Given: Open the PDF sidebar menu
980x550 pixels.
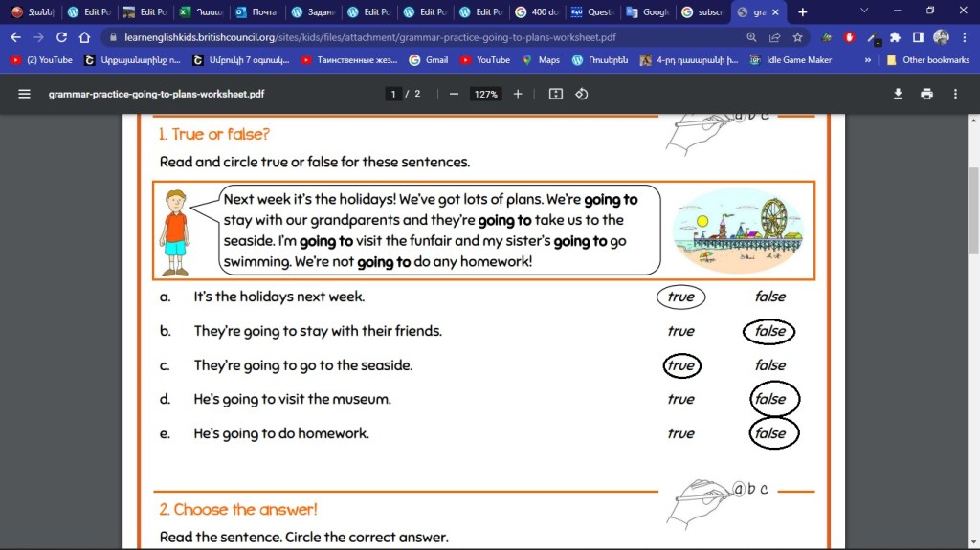Looking at the screenshot, I should [x=24, y=95].
